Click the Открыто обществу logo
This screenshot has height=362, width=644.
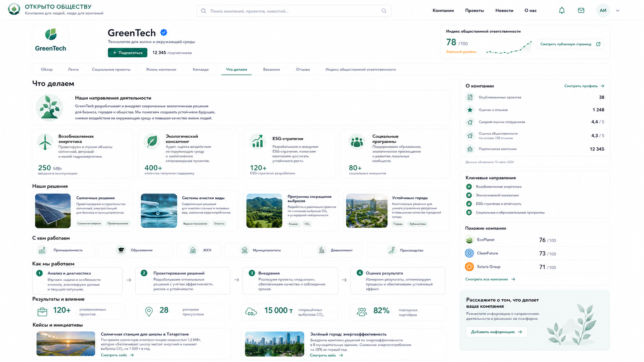click(x=14, y=9)
